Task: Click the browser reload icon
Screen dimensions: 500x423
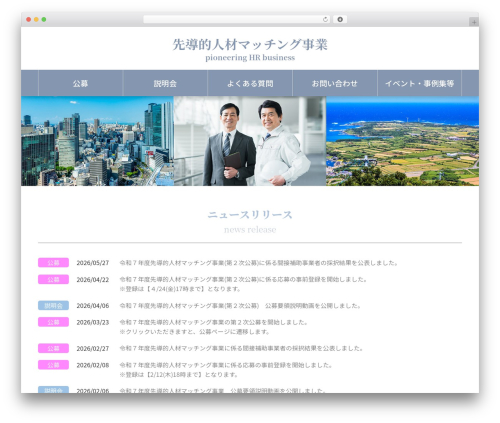Action: [x=325, y=19]
